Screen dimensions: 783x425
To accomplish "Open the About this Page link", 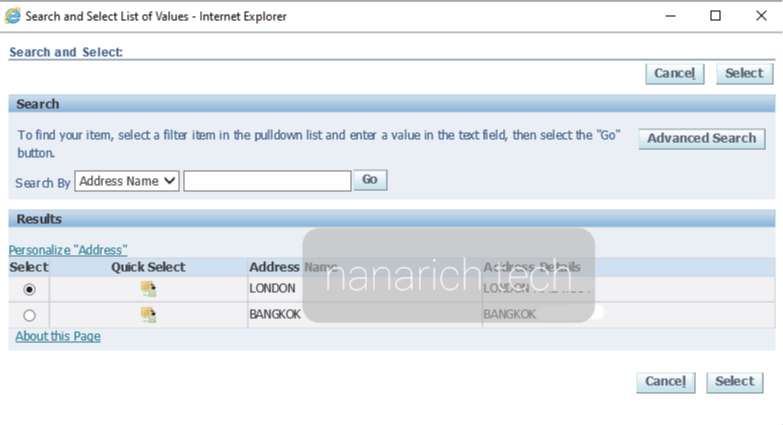I will (x=58, y=337).
